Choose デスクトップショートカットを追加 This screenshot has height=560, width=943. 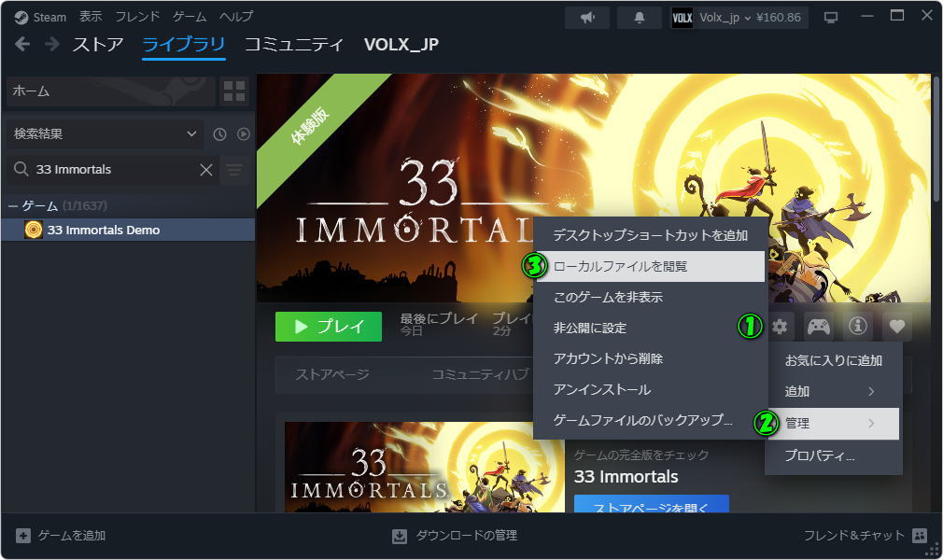(x=650, y=235)
